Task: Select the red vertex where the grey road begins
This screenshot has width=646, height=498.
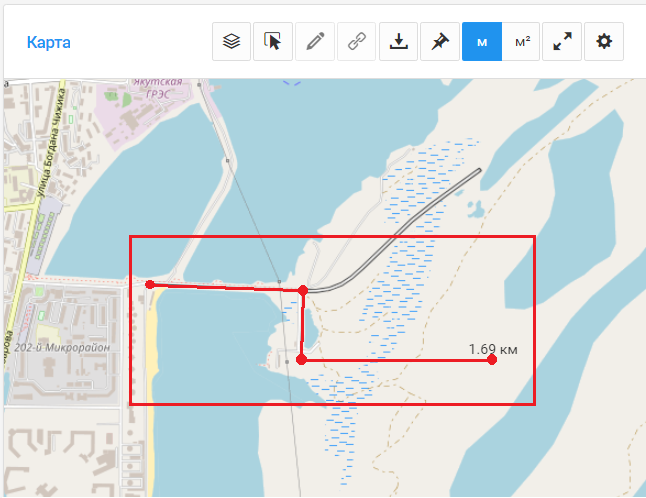Action: [302, 290]
